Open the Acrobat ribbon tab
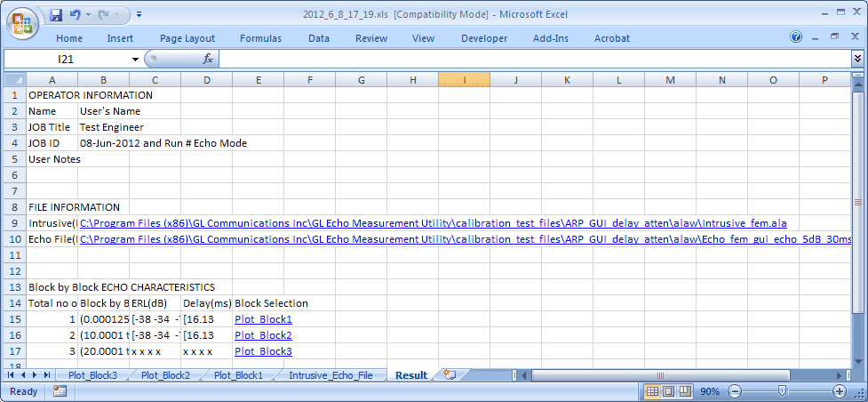868x402 pixels. (x=612, y=38)
